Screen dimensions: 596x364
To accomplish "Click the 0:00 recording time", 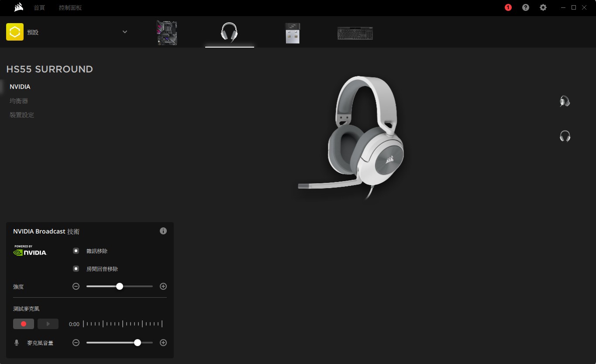I will [74, 324].
